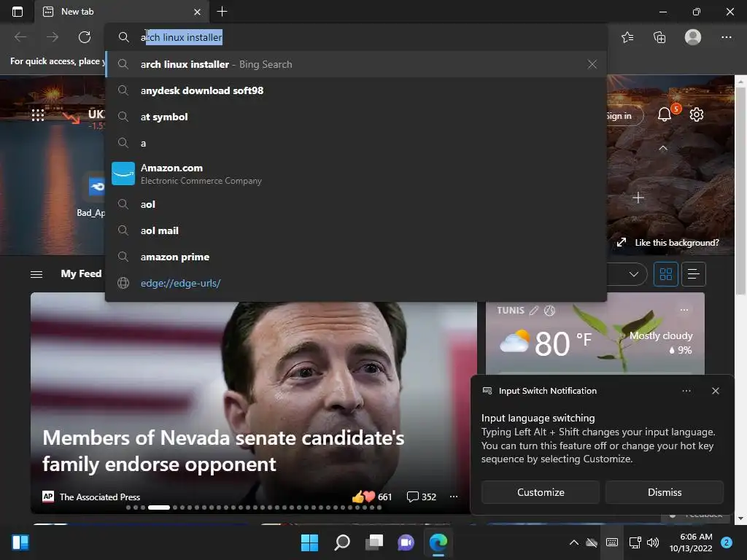
Task: Choose the amazon prime suggestion
Action: tap(355, 257)
